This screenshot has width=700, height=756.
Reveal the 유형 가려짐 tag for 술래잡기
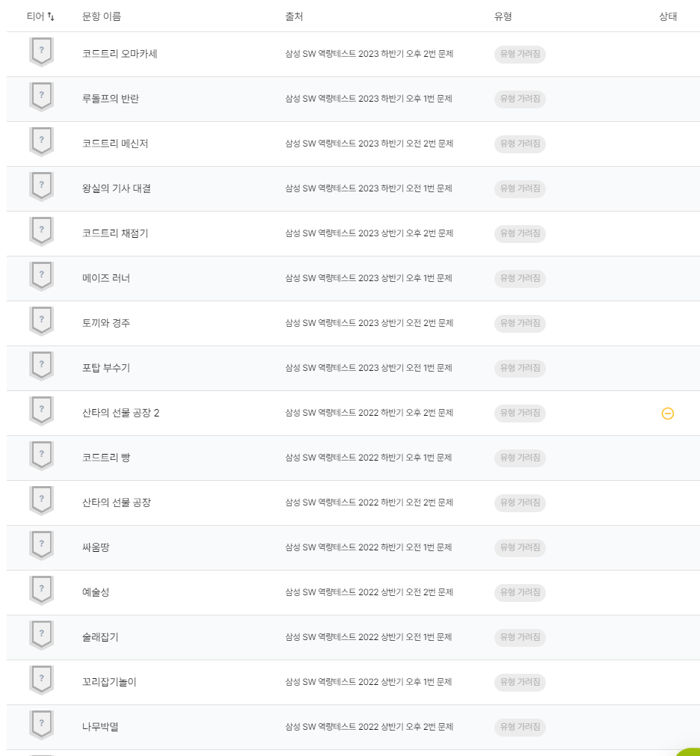520,637
